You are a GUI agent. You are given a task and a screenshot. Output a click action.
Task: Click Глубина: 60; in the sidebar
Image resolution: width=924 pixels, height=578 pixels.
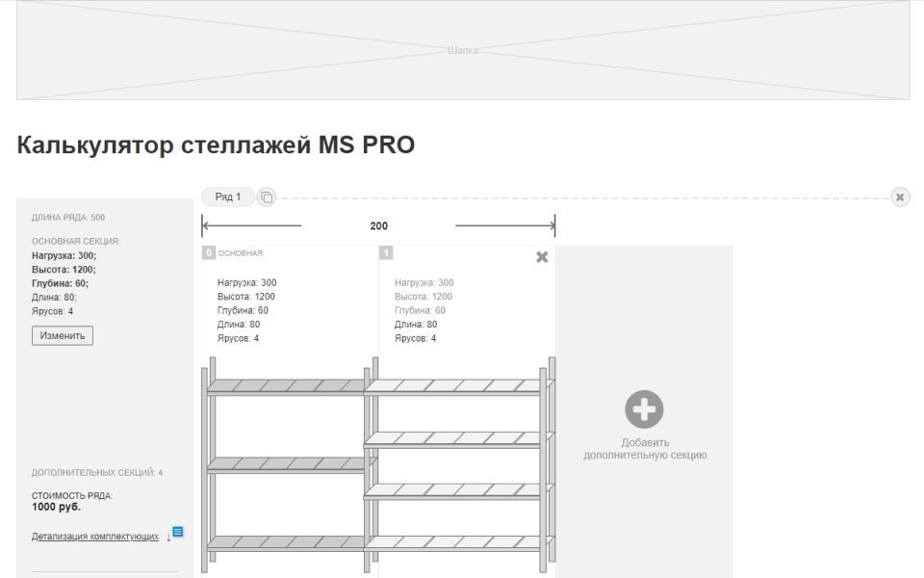point(60,283)
